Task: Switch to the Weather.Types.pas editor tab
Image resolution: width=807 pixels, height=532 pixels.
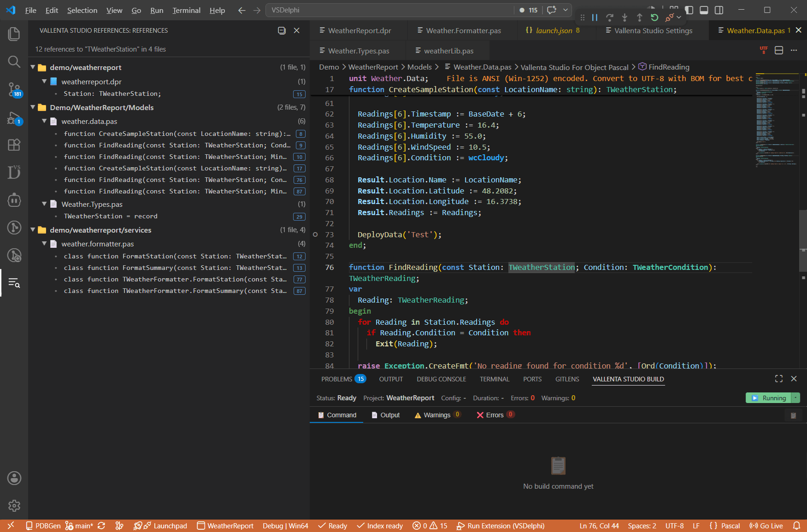Action: 358,51
